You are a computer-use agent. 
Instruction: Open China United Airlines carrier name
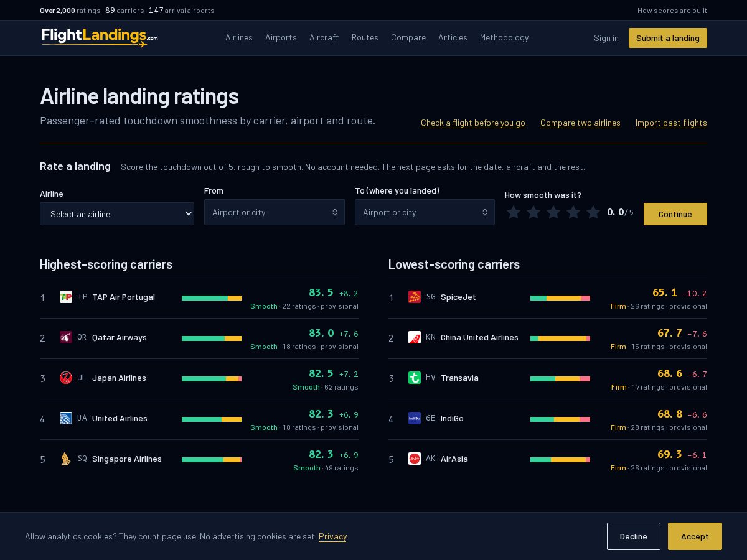pyautogui.click(x=479, y=337)
